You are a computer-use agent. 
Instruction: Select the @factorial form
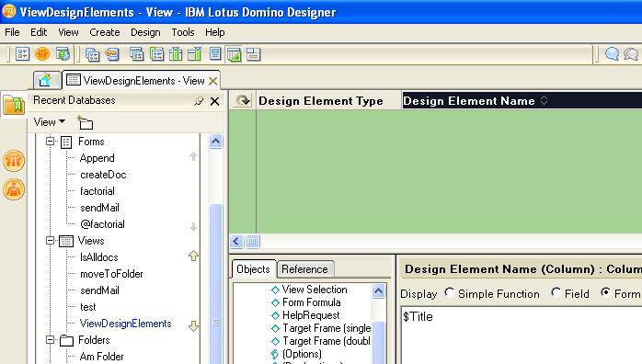point(102,224)
